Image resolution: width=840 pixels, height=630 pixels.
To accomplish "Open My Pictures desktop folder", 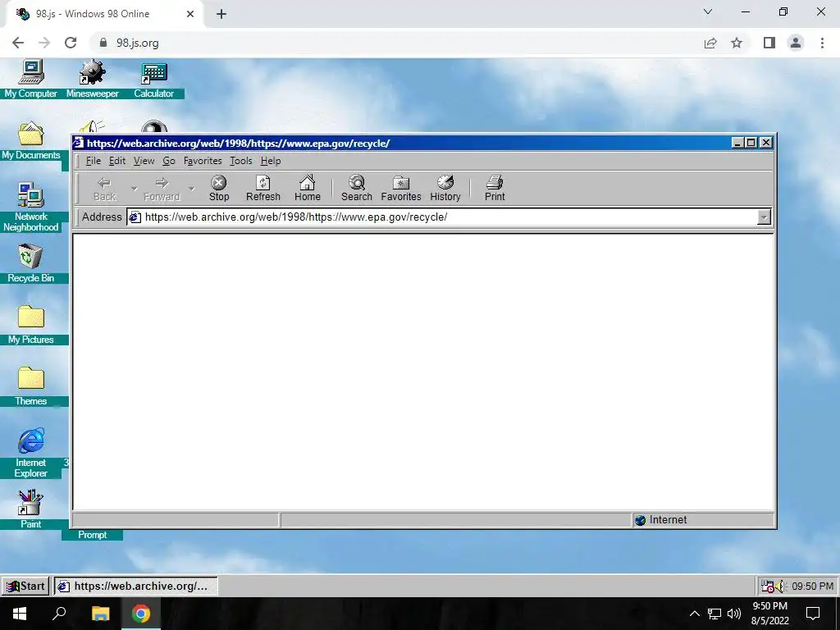I will click(30, 325).
